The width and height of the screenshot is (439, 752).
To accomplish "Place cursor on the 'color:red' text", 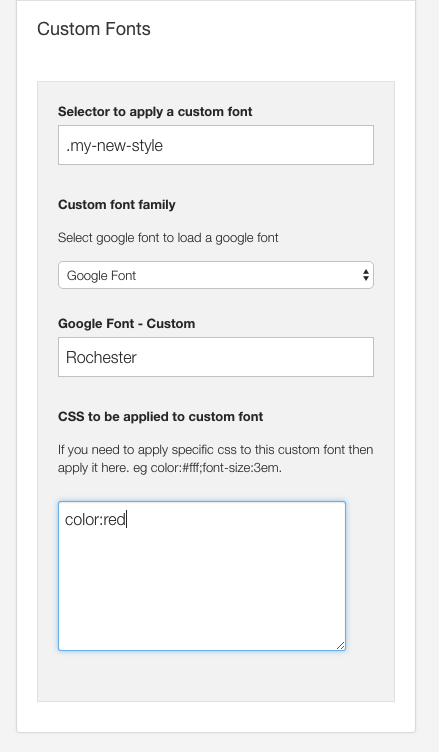I will click(x=95, y=519).
